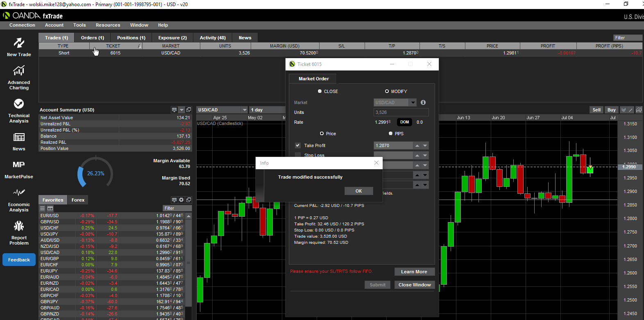Viewport: 644px width, 320px height.
Task: Click the Learn More button
Action: point(414,272)
